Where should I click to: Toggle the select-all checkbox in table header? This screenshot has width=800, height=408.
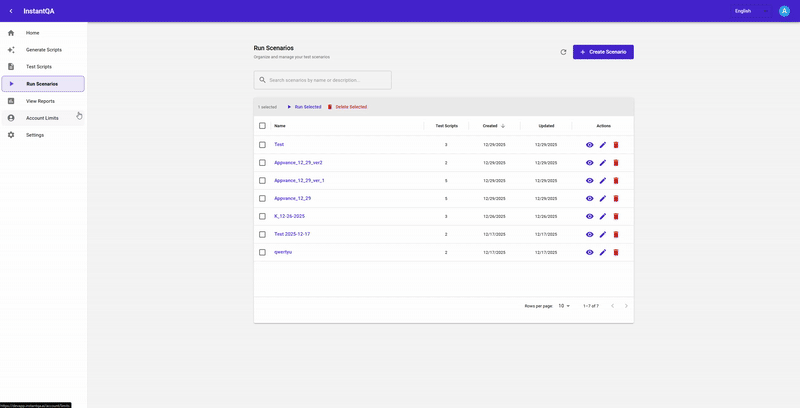263,126
